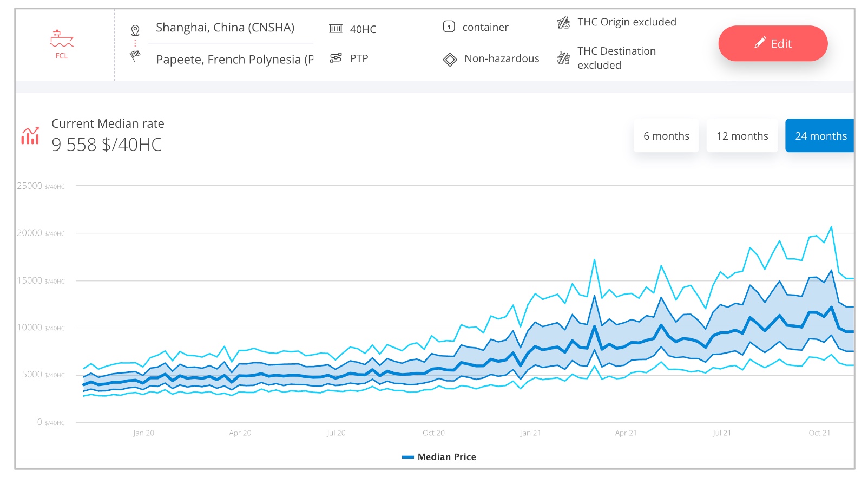
Task: Click the Jul 20 axis label
Action: [x=336, y=433]
